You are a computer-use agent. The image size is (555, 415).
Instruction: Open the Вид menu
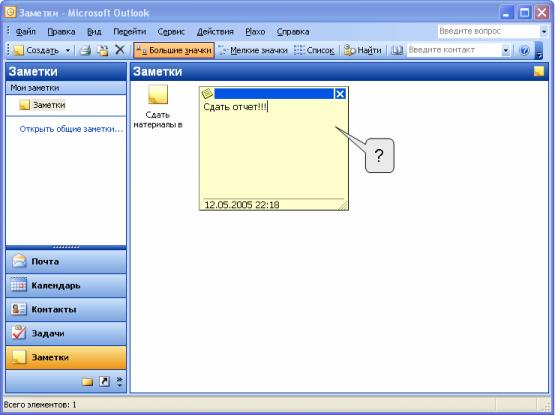click(x=94, y=32)
